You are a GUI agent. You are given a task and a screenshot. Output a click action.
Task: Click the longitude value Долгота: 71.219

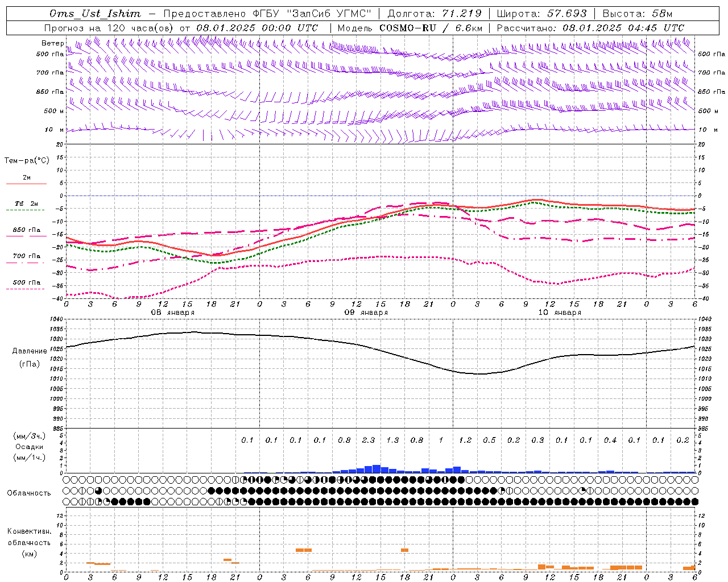[x=435, y=14]
